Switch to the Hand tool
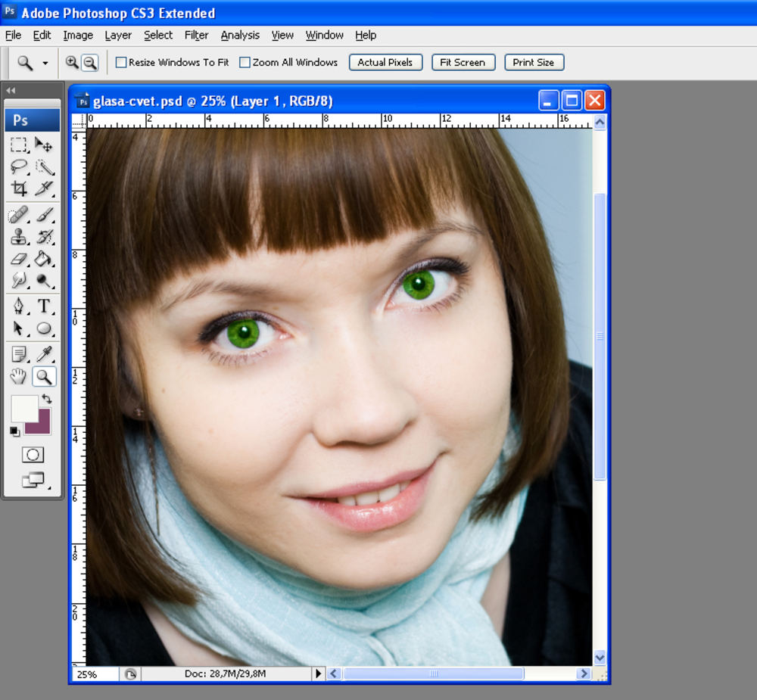757x700 pixels. point(19,376)
